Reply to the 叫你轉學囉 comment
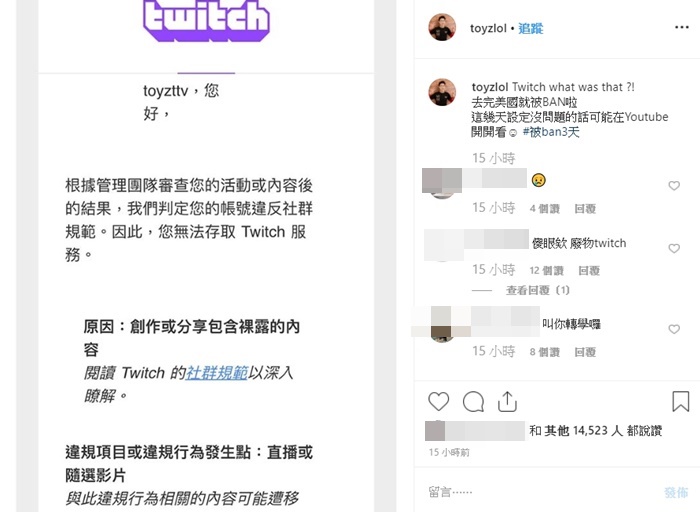 pos(585,352)
